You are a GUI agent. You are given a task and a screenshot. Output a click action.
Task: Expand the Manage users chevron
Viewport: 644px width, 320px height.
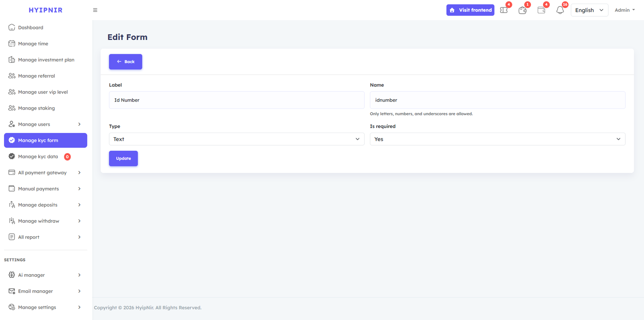point(79,124)
